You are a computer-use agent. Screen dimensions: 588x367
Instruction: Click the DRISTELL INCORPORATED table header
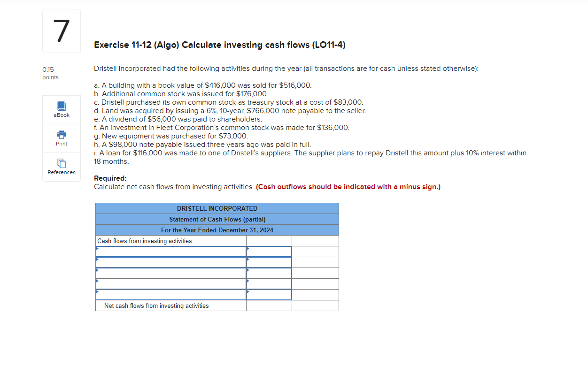(x=217, y=208)
